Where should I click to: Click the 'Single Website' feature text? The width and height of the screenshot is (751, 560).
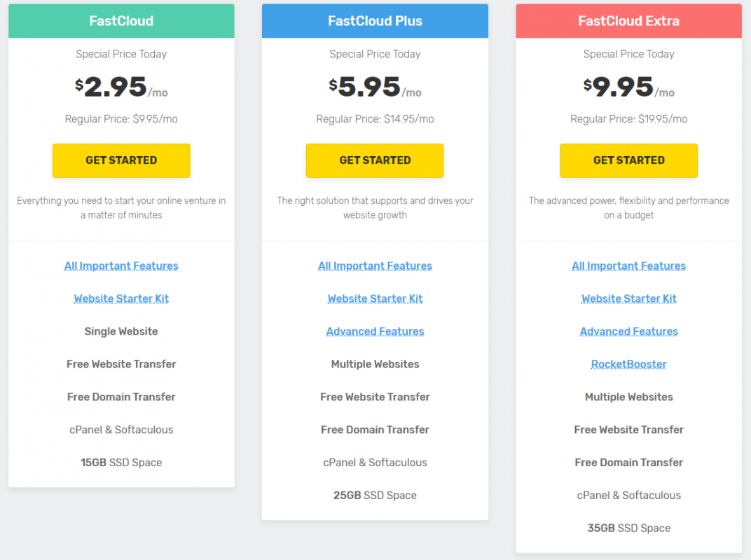pos(121,331)
